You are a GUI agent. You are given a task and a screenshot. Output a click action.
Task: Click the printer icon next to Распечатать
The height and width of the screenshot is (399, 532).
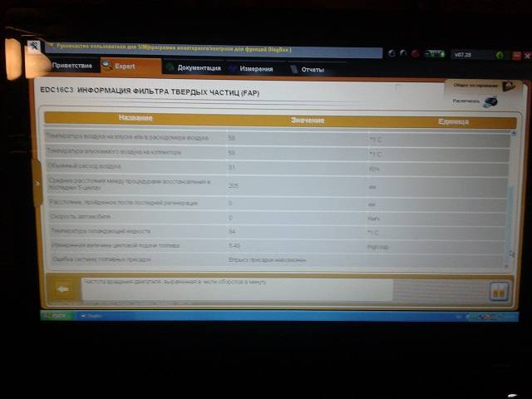(491, 101)
